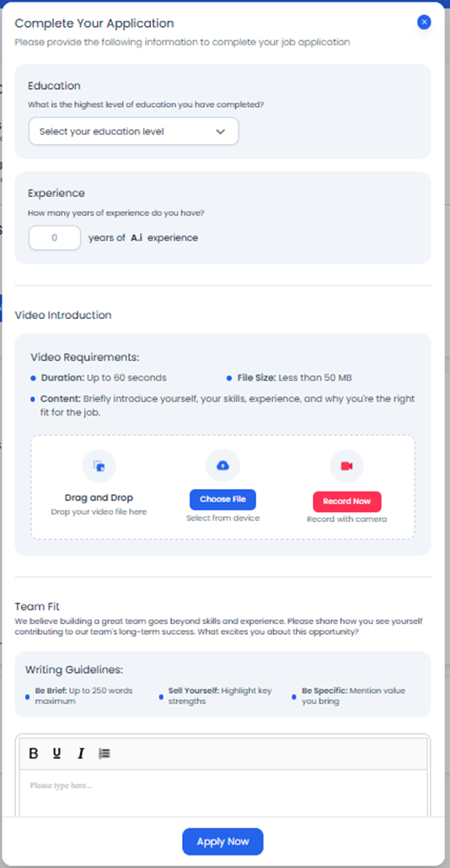
Task: Click the cloud upload icon
Action: (222, 466)
